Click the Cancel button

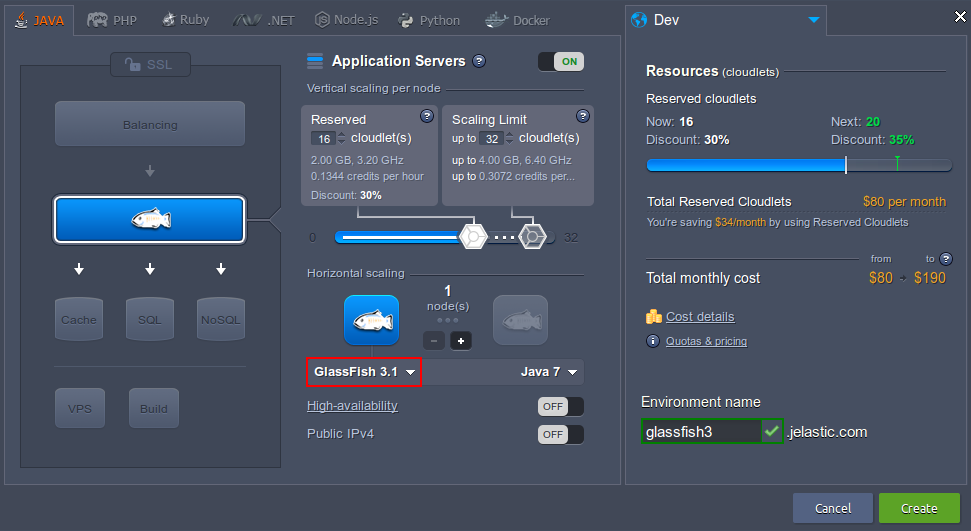point(833,508)
